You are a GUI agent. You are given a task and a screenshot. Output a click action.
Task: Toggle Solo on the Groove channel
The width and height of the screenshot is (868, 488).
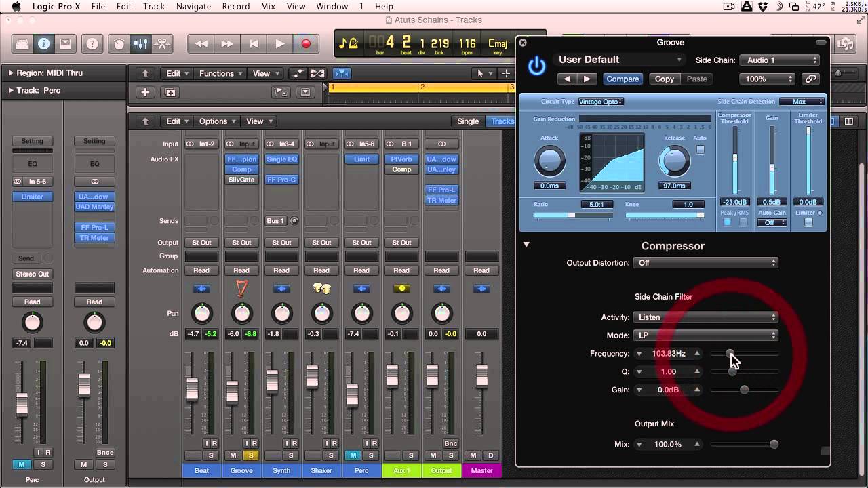coord(251,455)
